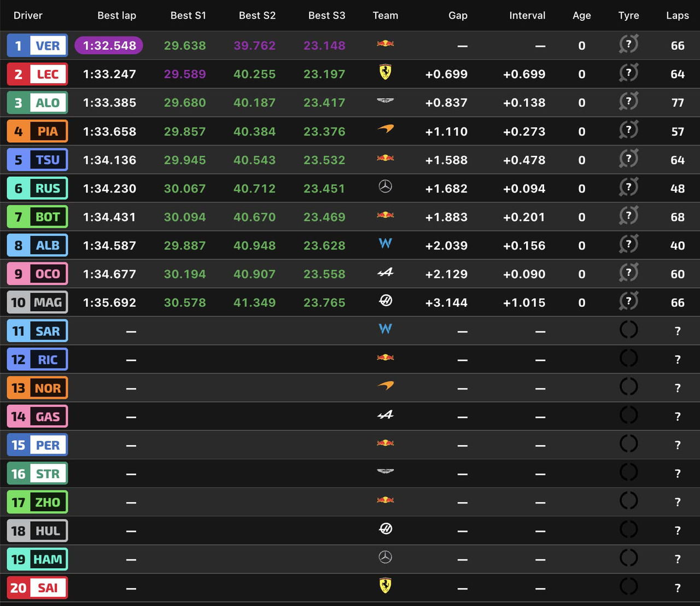
Task: Sort by the Best S2 column header
Action: (x=257, y=15)
